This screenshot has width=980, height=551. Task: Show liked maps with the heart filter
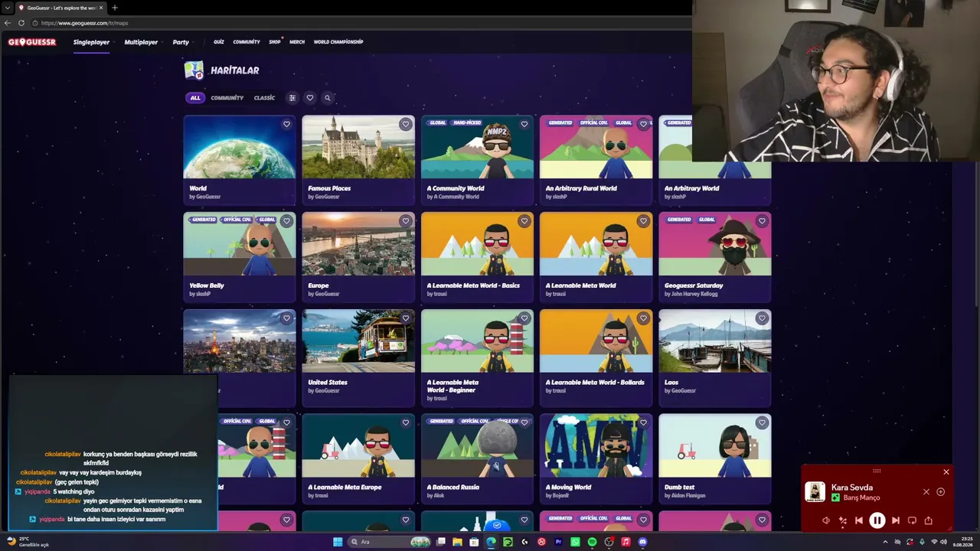[x=310, y=98]
